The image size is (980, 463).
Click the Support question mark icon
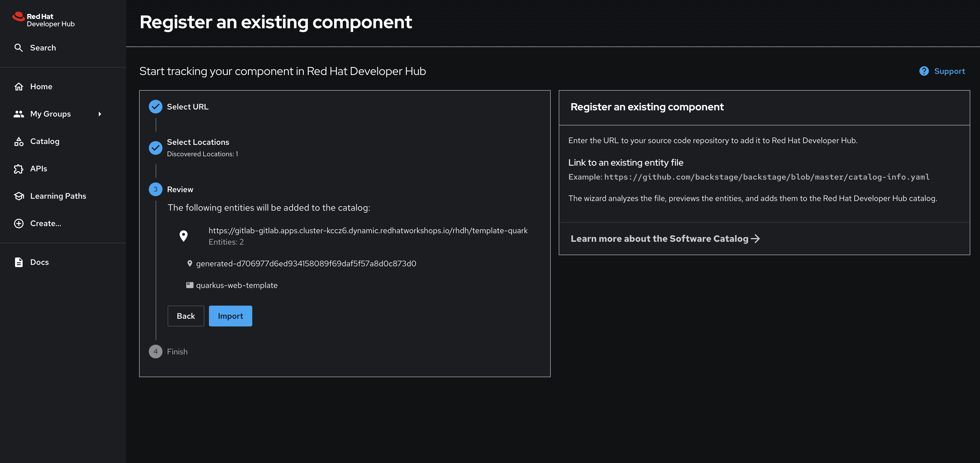click(x=924, y=71)
